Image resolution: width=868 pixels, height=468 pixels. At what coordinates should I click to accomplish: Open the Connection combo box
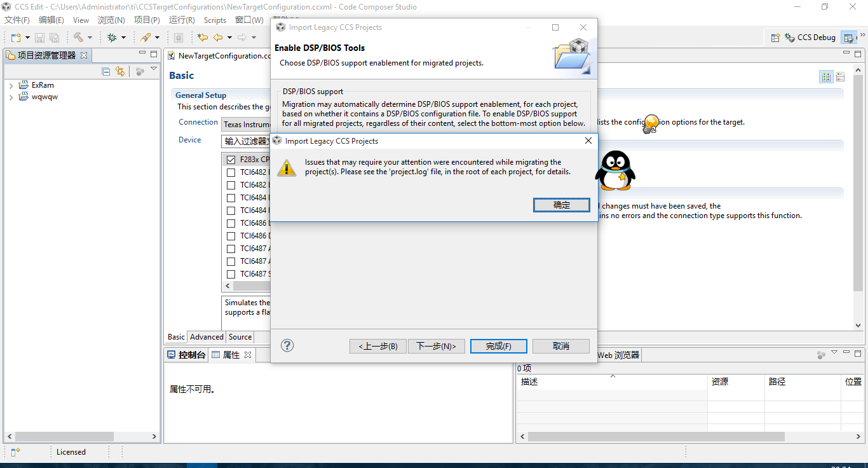tap(247, 124)
